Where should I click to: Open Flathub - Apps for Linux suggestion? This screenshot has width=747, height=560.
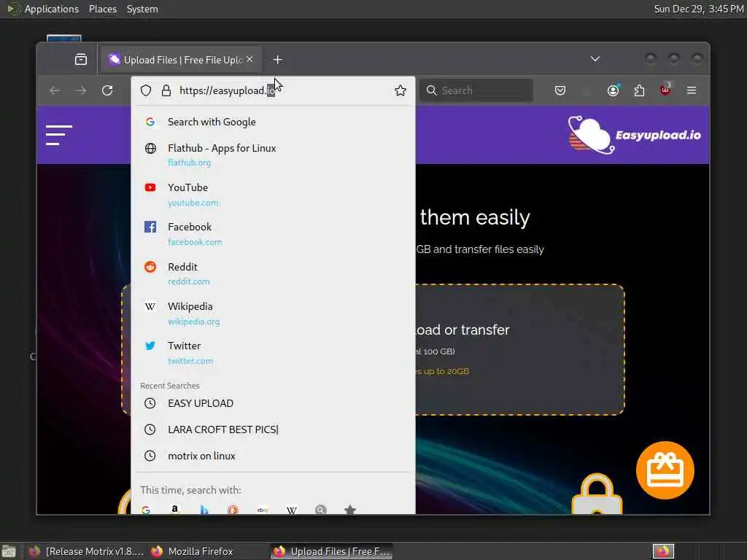(x=273, y=155)
